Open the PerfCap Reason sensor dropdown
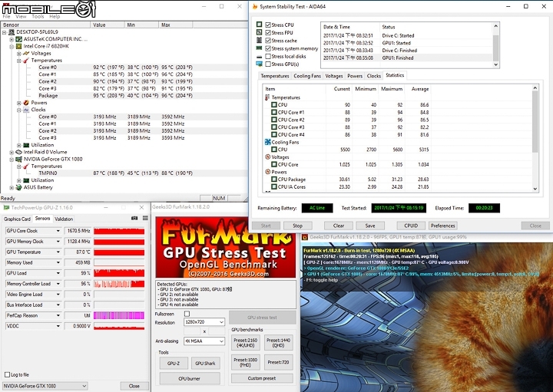This screenshot has width=553, height=392. 58,315
